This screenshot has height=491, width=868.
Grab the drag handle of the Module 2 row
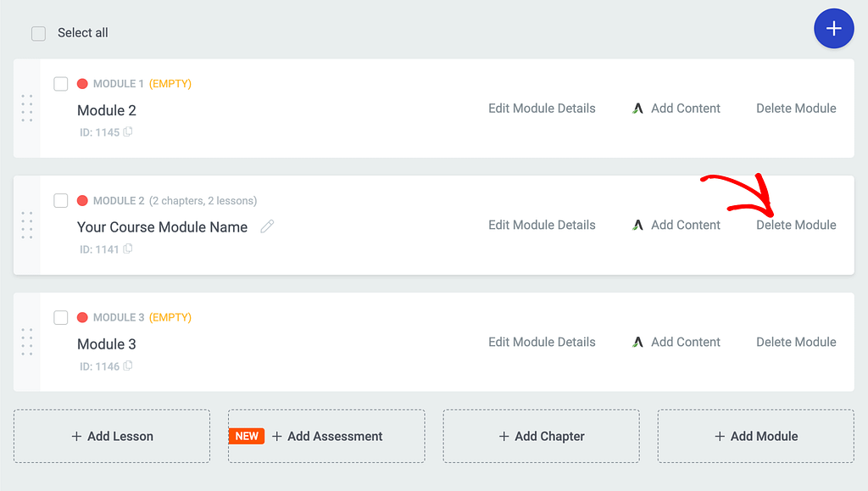27,109
